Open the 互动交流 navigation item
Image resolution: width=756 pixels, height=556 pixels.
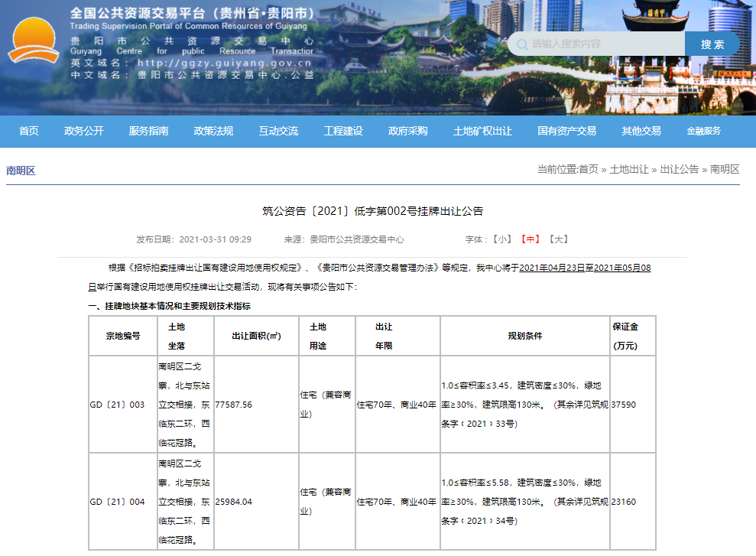tap(278, 131)
